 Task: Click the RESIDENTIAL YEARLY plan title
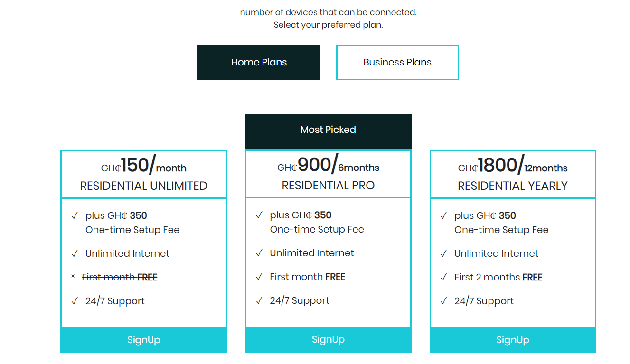click(x=513, y=186)
